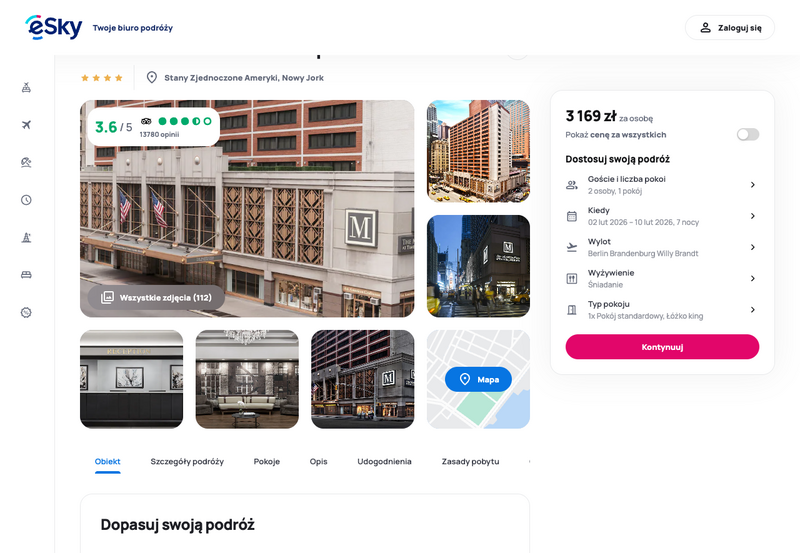This screenshot has width=800, height=553.
Task: Toggle 'Pokaż cenę za wszystkich' switch
Action: coord(747,134)
